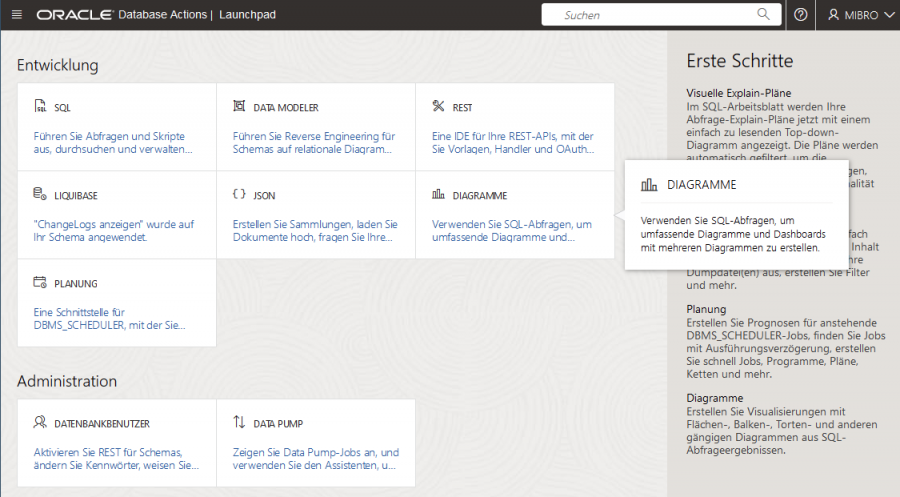Open the Data Pump card description

click(316, 459)
